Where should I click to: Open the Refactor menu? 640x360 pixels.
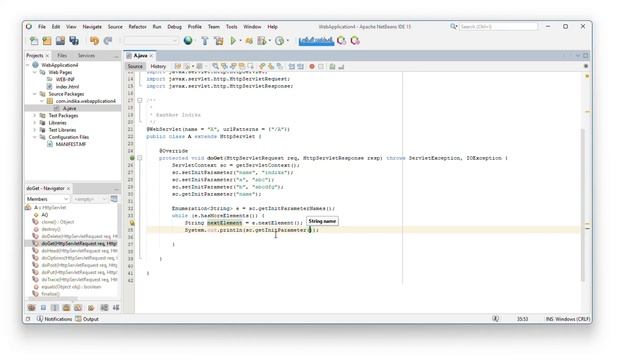(138, 27)
